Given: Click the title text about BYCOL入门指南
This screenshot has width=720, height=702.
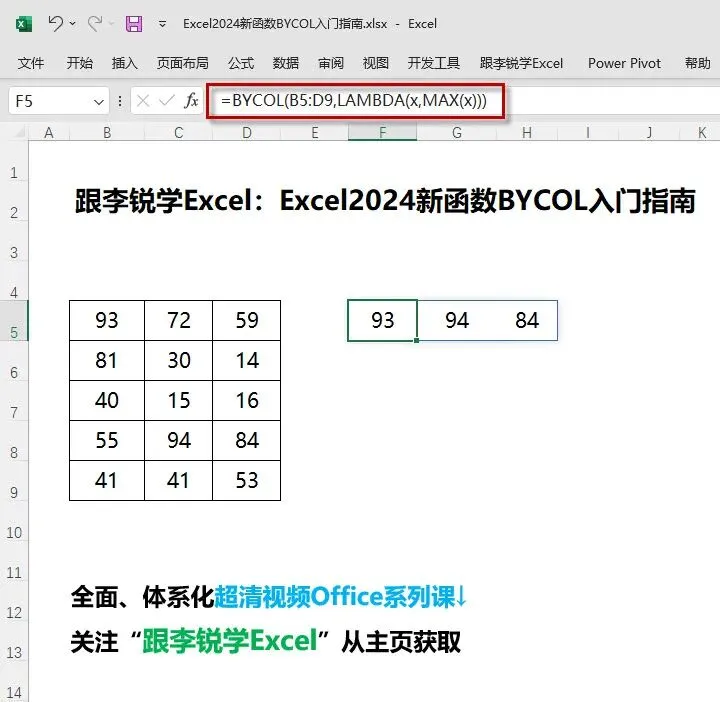Looking at the screenshot, I should point(385,201).
